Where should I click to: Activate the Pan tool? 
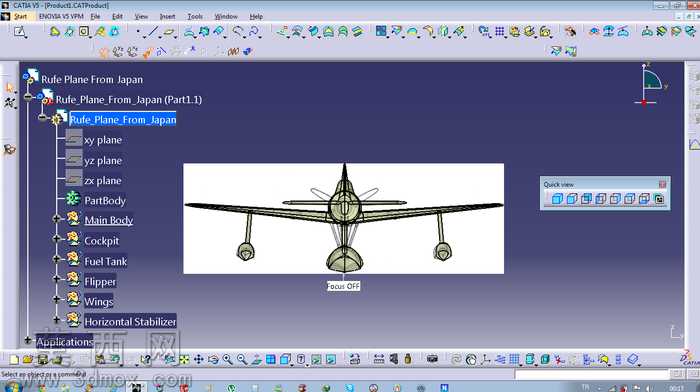coord(199,359)
